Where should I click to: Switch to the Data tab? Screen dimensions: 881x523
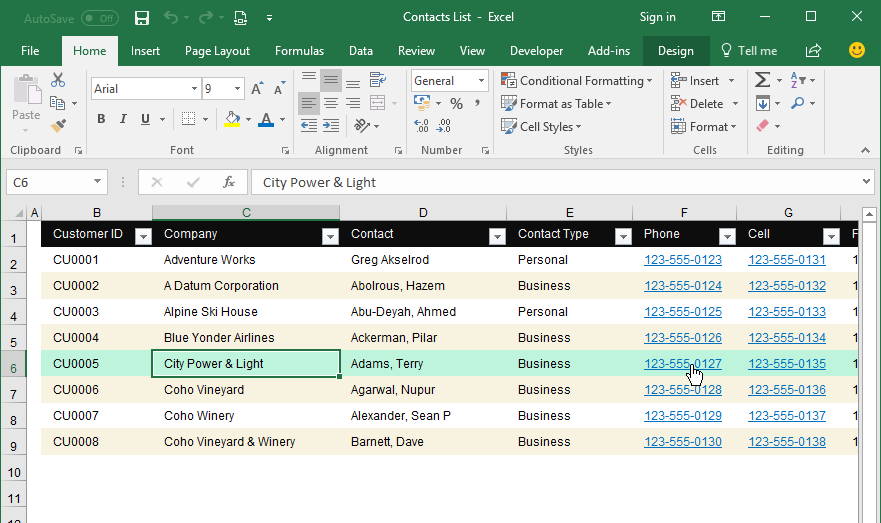[361, 51]
